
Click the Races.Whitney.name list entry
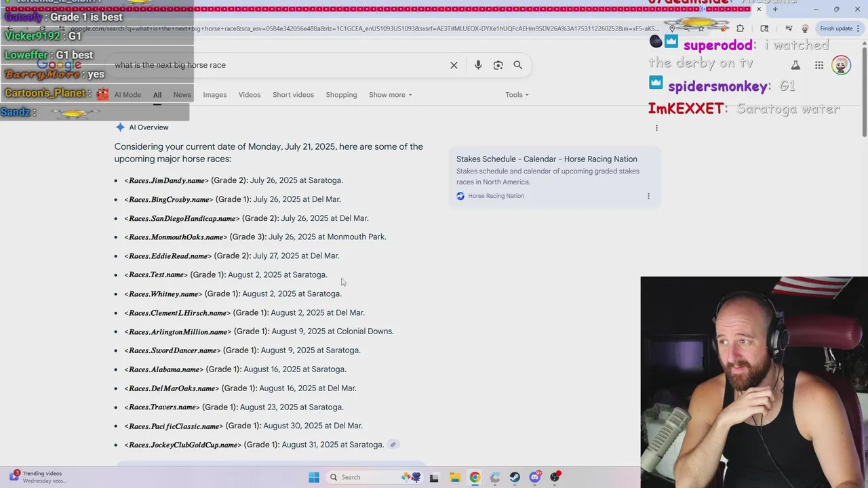pyautogui.click(x=233, y=293)
